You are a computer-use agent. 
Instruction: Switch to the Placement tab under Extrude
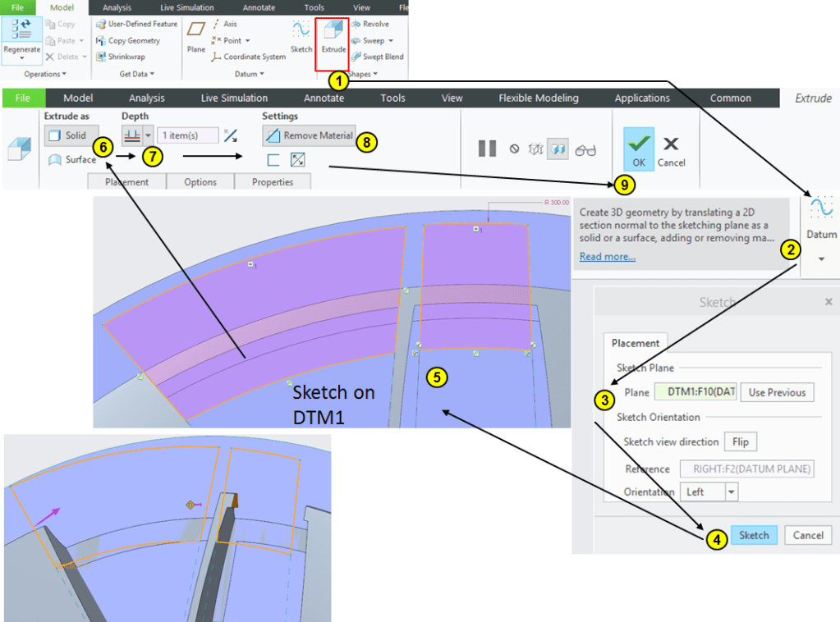(126, 182)
